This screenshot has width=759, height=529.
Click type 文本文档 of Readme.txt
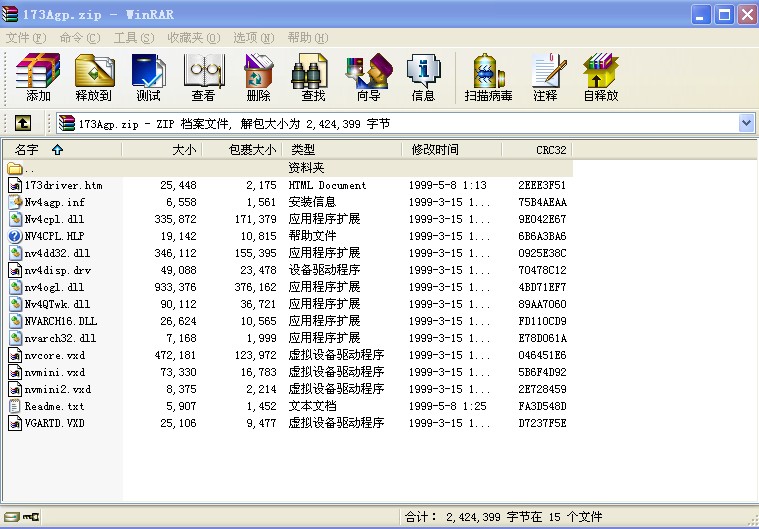312,406
